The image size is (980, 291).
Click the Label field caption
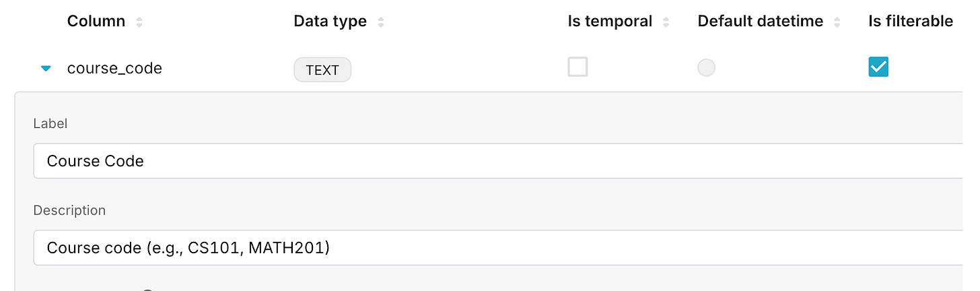point(50,123)
